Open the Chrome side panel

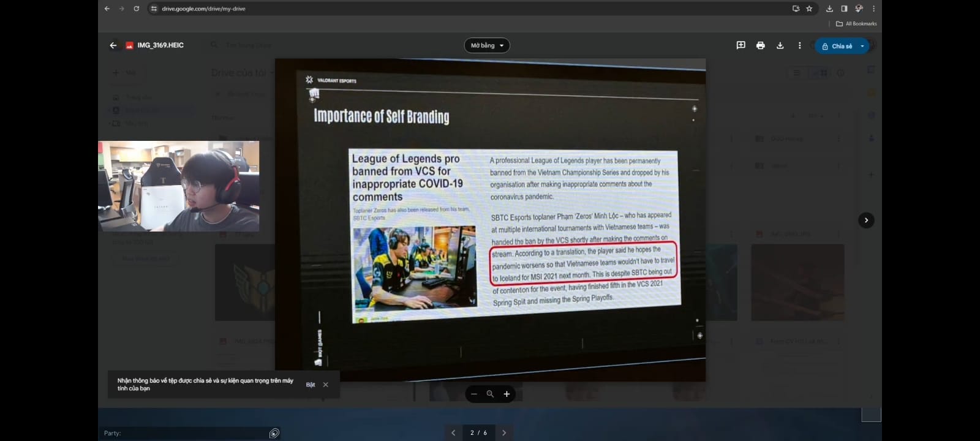tap(844, 9)
